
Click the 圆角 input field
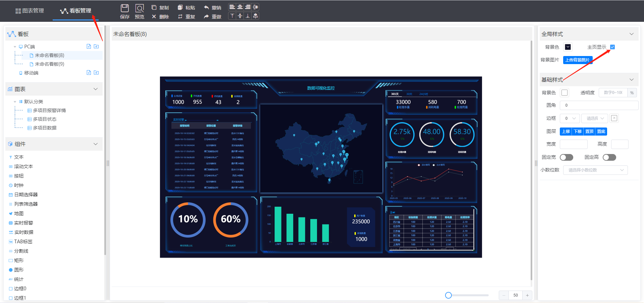(x=599, y=105)
